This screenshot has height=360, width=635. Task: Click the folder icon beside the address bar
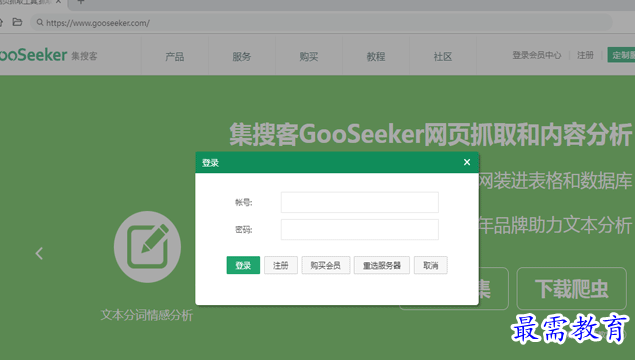point(17,22)
